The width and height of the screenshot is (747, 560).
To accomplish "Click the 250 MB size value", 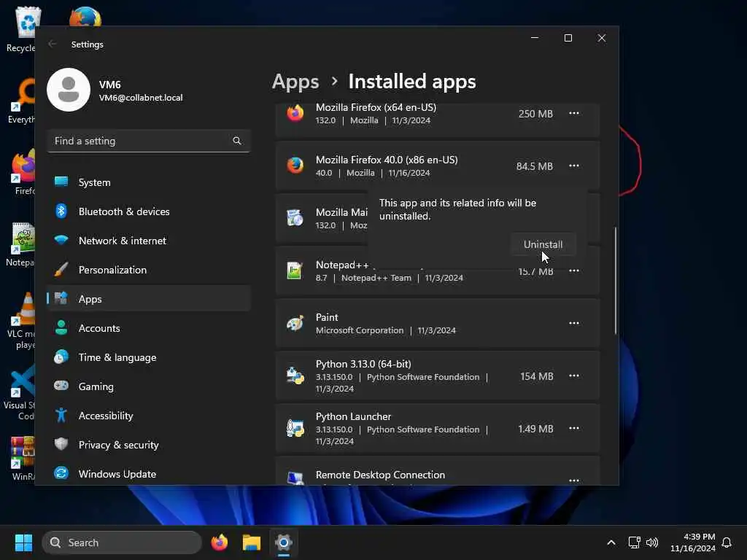I will tap(535, 114).
